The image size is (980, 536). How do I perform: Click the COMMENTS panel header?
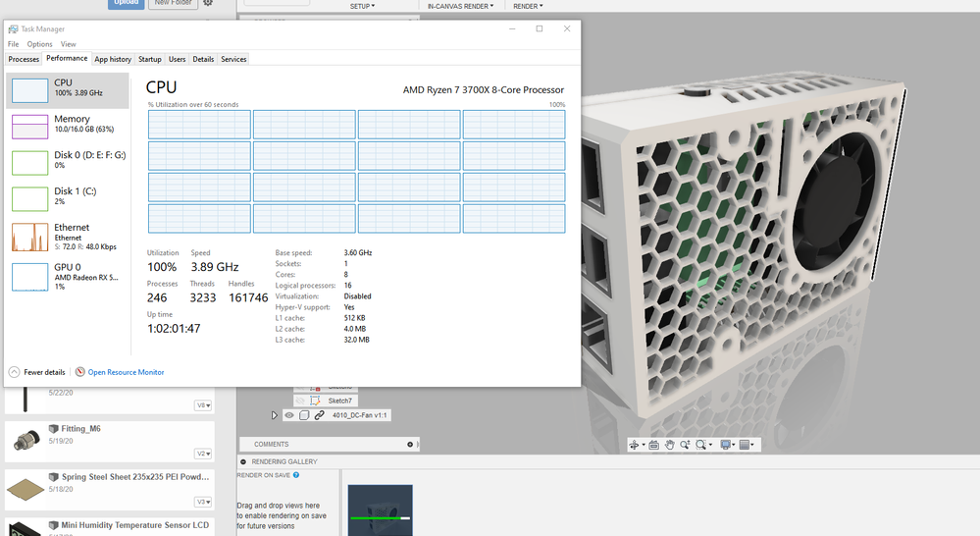pos(329,444)
